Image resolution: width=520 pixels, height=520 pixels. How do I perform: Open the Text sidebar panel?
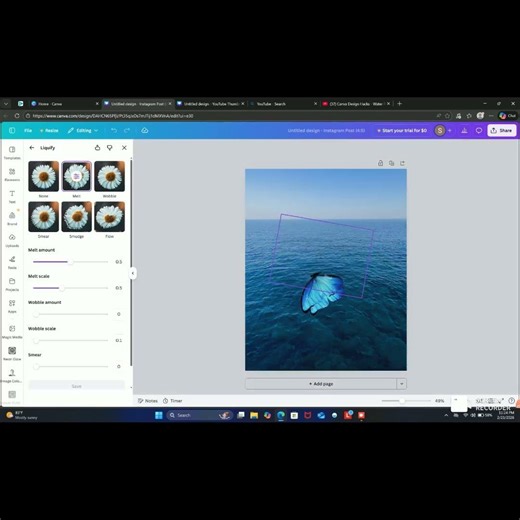pyautogui.click(x=12, y=196)
